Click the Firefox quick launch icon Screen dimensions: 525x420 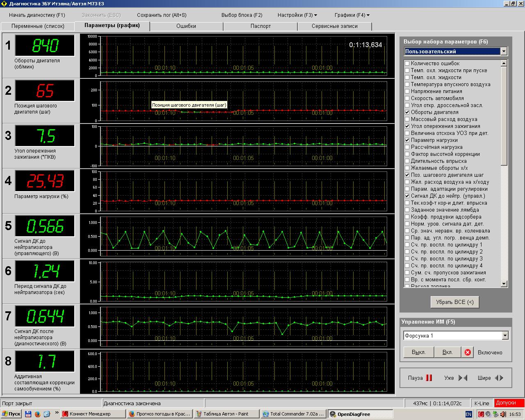coord(37,414)
